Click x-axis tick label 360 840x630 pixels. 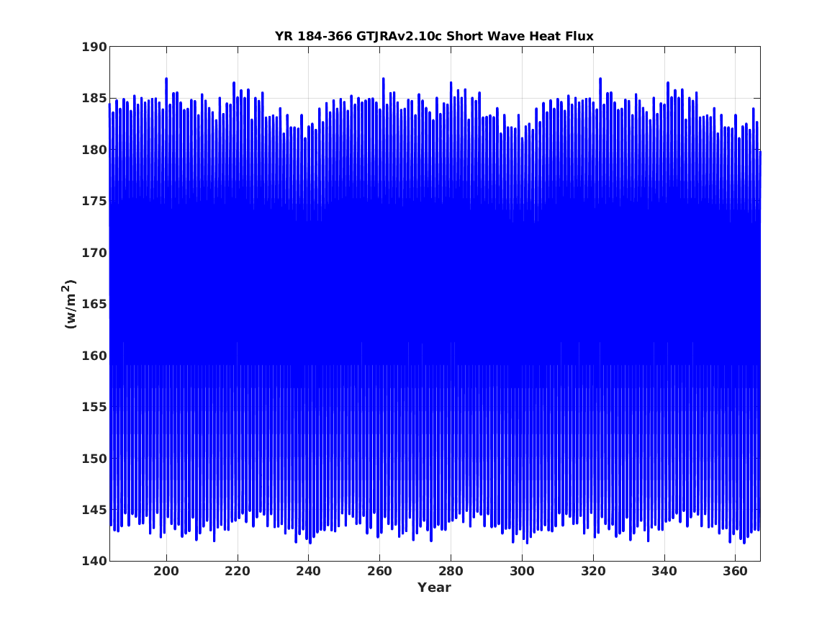(x=735, y=572)
